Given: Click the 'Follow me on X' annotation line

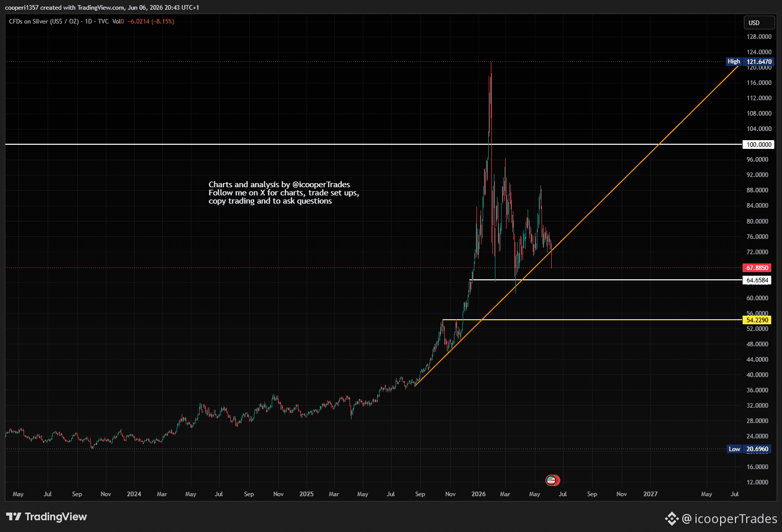Looking at the screenshot, I should coord(284,193).
